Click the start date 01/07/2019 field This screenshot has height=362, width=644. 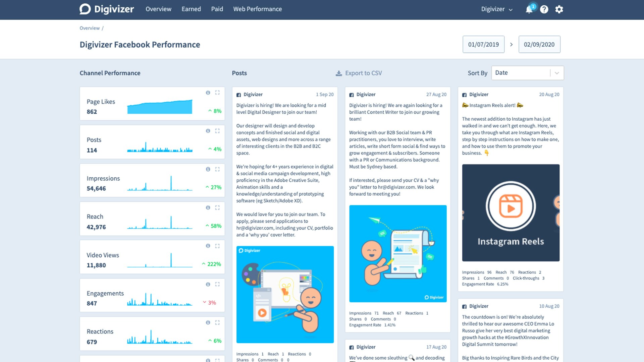pyautogui.click(x=483, y=44)
